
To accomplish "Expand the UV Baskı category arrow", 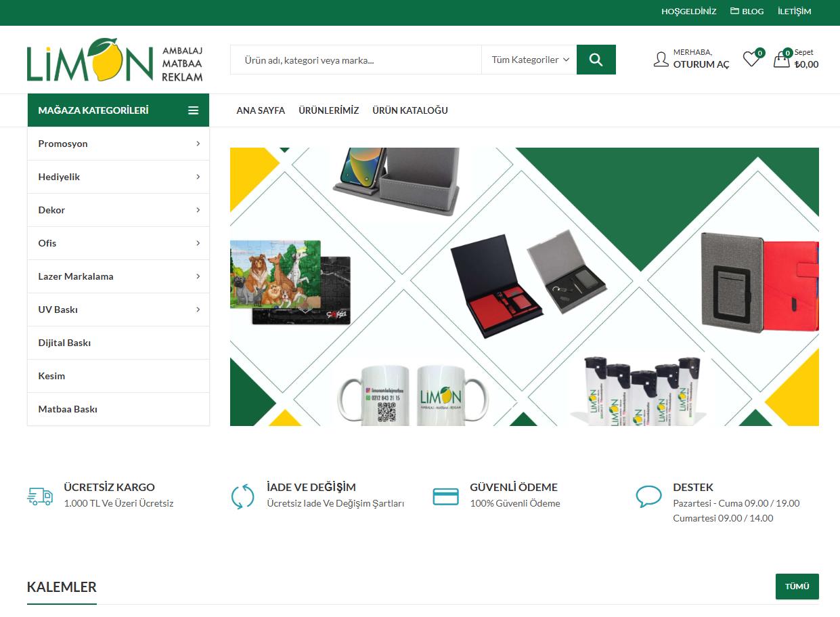I will (198, 310).
